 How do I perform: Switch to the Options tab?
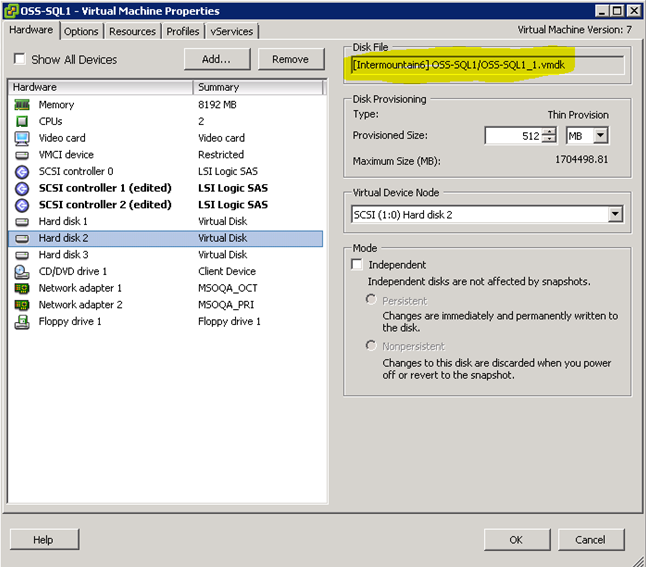81,31
